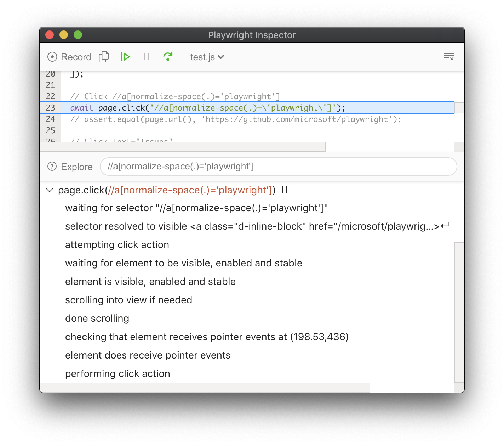This screenshot has width=504, height=445.
Task: Select the 'waiting for selector' log line
Action: click(x=196, y=208)
